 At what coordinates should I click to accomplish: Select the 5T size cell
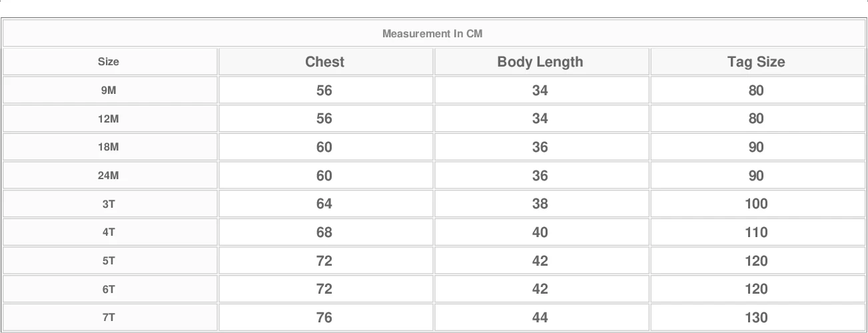coord(109,261)
